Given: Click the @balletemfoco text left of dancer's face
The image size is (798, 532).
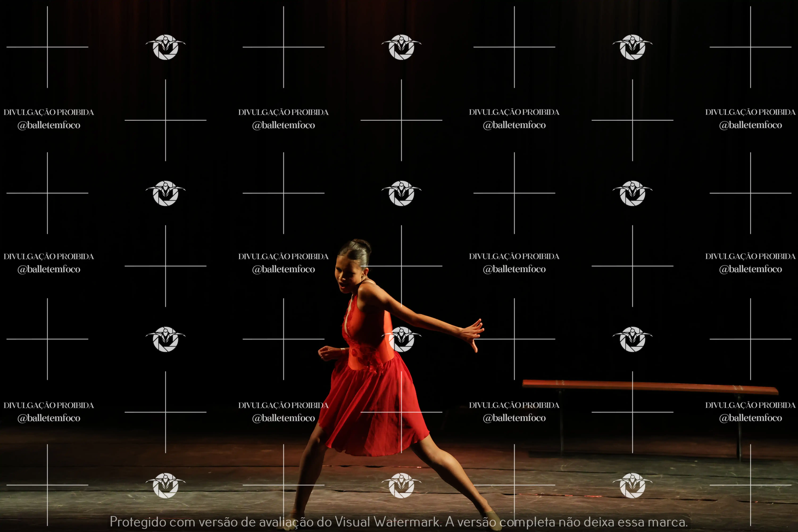Looking at the screenshot, I should (x=283, y=269).
